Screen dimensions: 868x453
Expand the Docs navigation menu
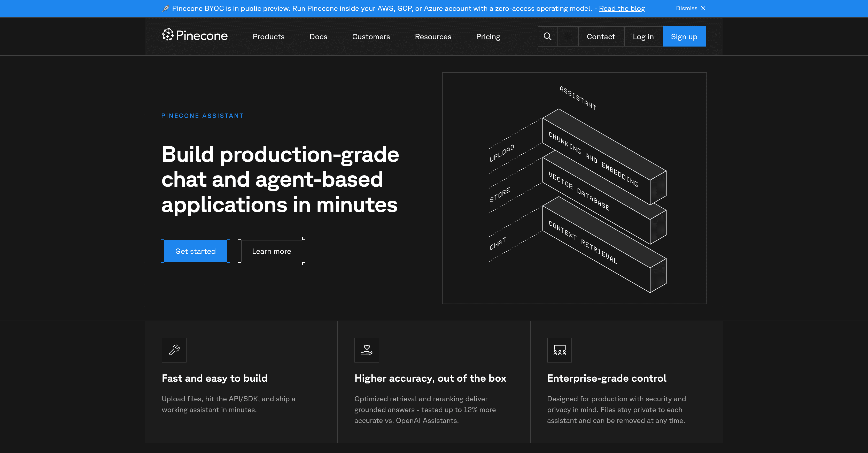click(318, 36)
